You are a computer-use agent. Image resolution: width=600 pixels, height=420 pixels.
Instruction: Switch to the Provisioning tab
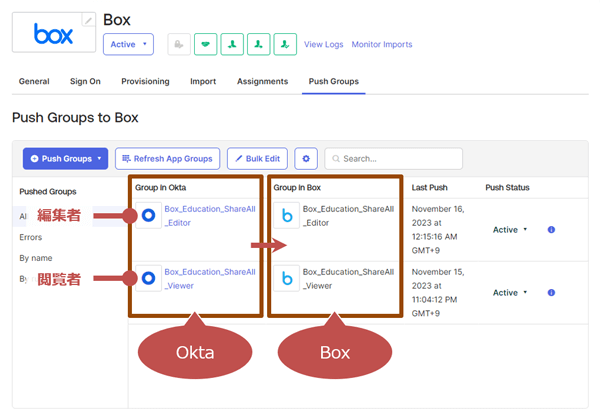145,81
